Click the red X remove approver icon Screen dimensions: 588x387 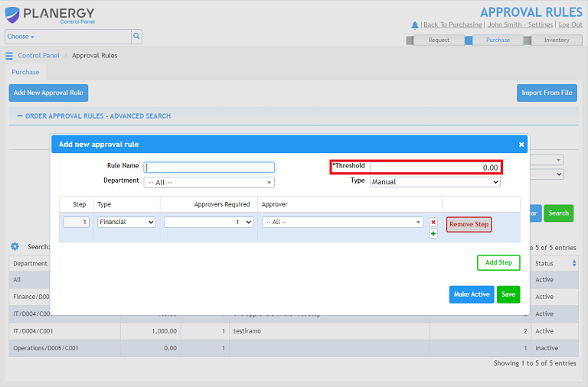(x=433, y=222)
